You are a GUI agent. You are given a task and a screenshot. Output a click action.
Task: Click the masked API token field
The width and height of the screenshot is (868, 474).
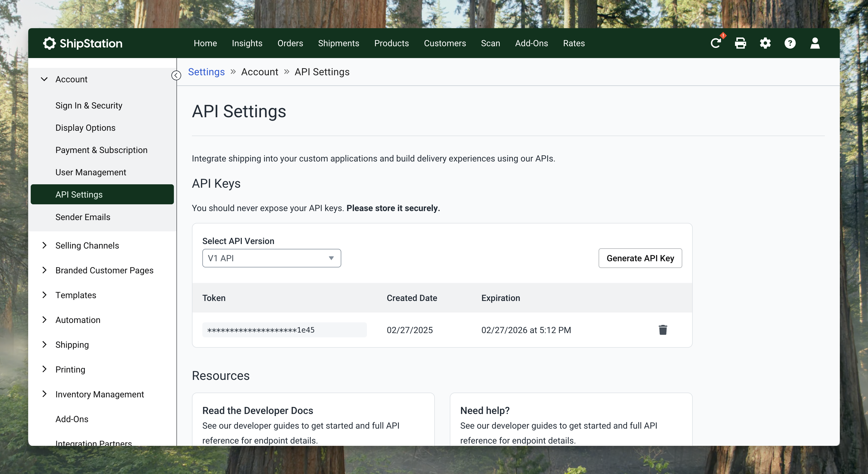click(284, 330)
